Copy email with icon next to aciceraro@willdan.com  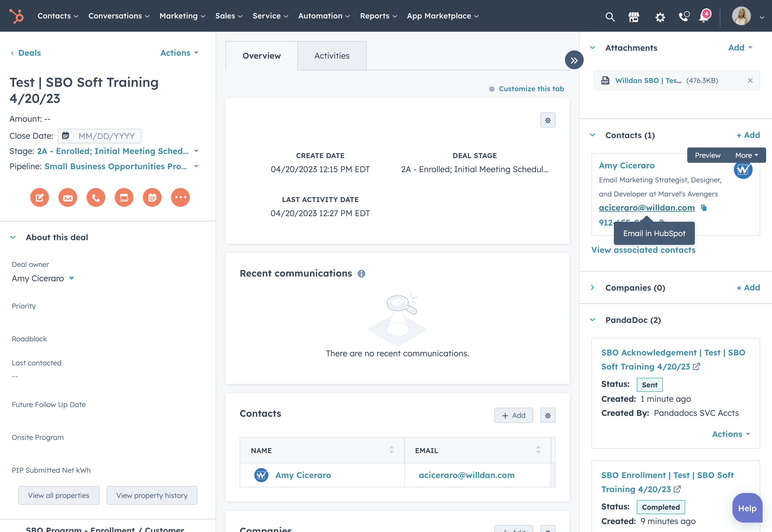[x=704, y=208]
